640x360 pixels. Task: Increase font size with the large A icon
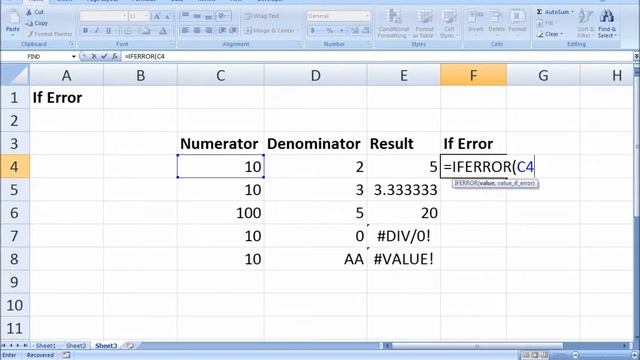(156, 16)
